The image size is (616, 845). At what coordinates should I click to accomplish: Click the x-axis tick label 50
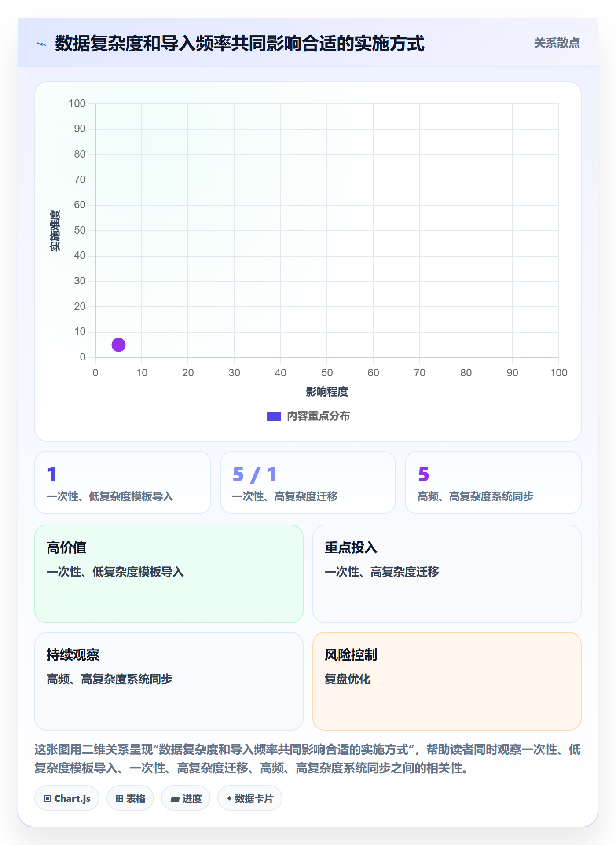327,373
